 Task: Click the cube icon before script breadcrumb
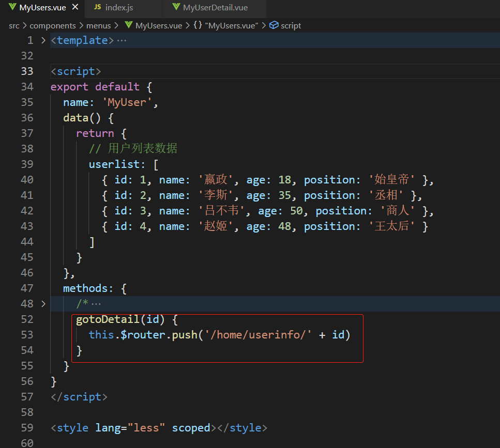[274, 25]
